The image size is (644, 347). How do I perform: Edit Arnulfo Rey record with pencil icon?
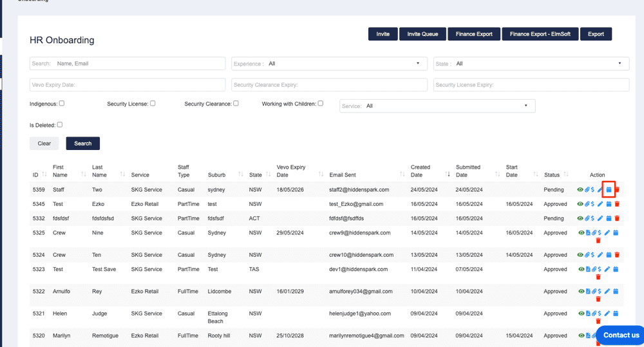(607, 292)
